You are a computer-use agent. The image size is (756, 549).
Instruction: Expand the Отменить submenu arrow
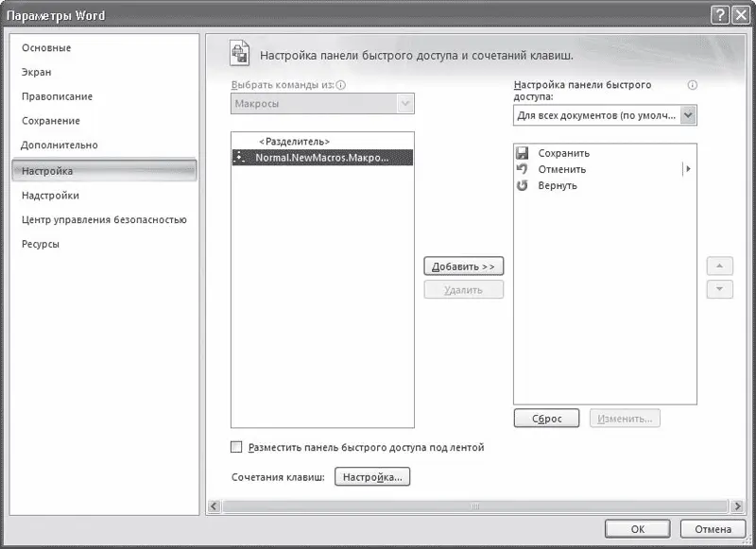pos(688,169)
